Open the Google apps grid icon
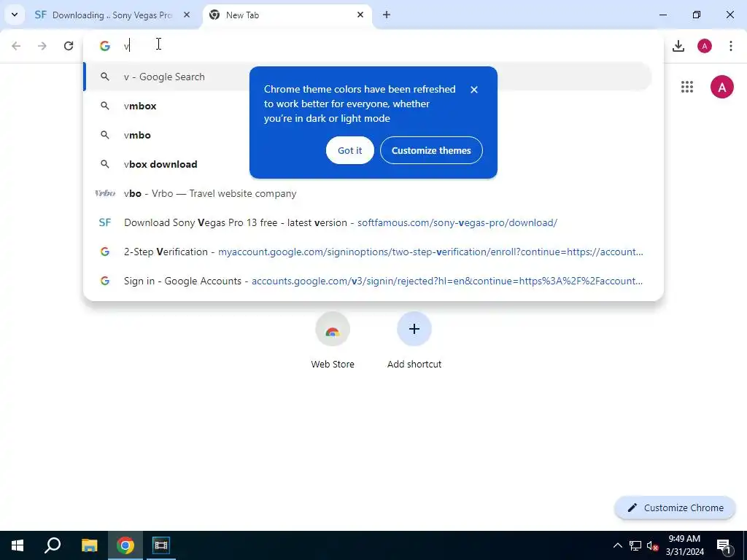This screenshot has width=747, height=560. click(x=687, y=87)
